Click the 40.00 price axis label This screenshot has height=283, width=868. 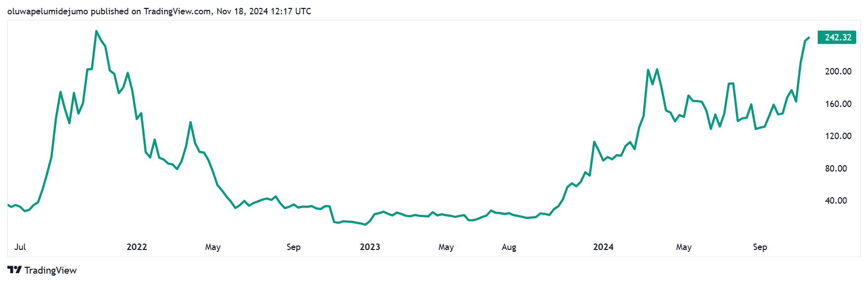836,201
